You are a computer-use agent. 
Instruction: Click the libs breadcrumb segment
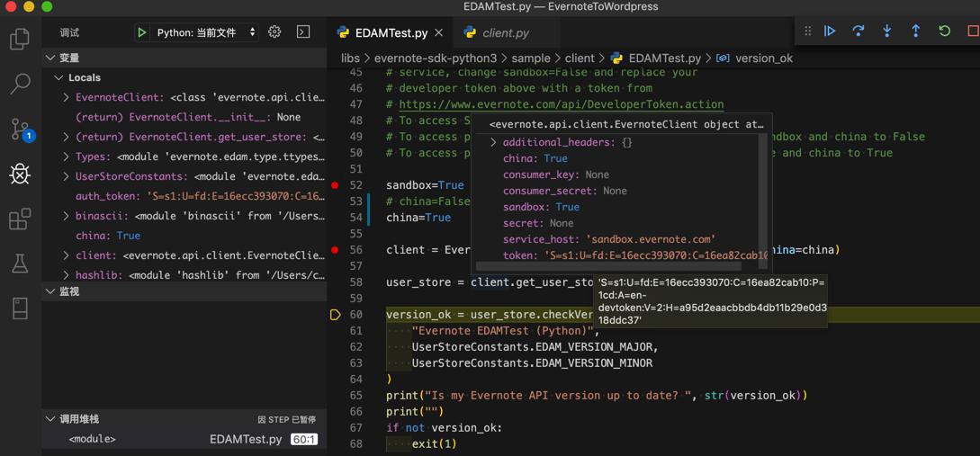point(350,58)
